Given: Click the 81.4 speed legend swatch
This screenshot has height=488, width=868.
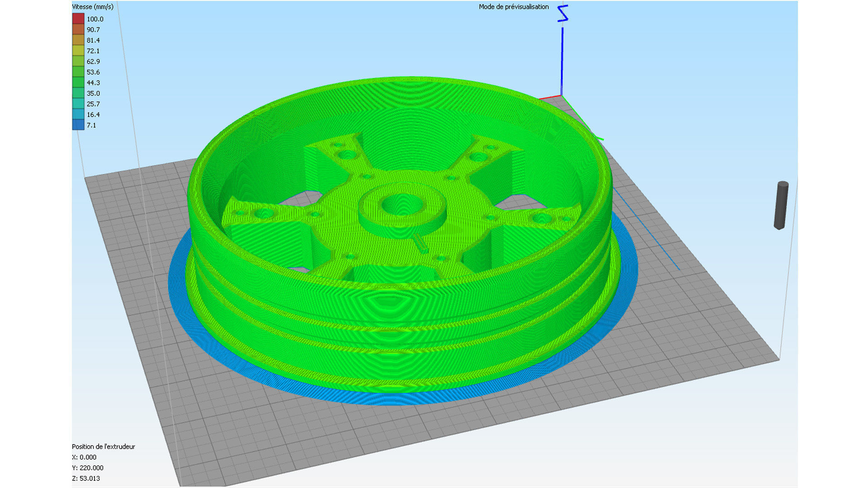Looking at the screenshot, I should tap(78, 40).
